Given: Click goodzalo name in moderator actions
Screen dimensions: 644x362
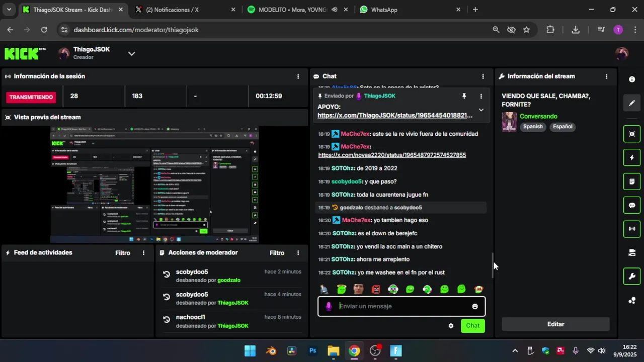Looking at the screenshot, I should (x=228, y=280).
